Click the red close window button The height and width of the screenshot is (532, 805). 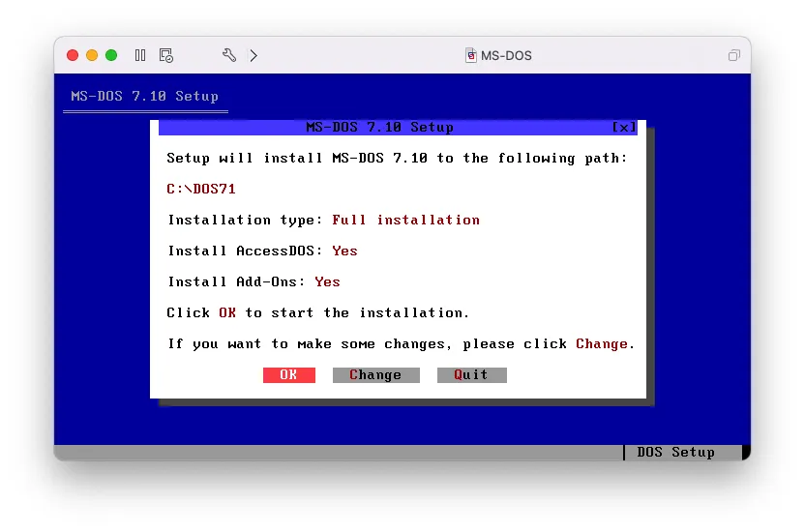pyautogui.click(x=73, y=55)
